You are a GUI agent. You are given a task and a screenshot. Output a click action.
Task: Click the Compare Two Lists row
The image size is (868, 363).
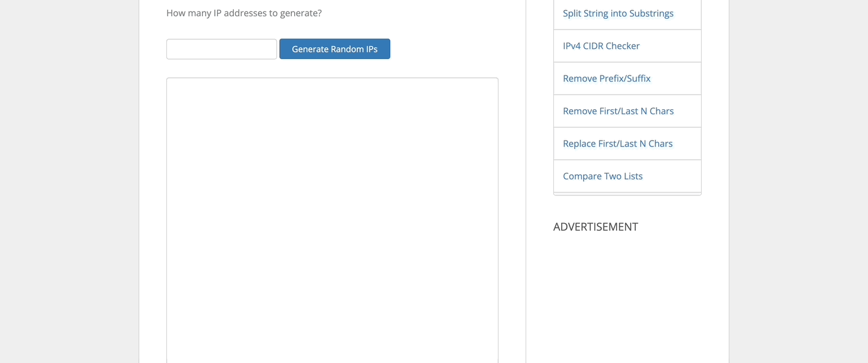[x=603, y=175]
